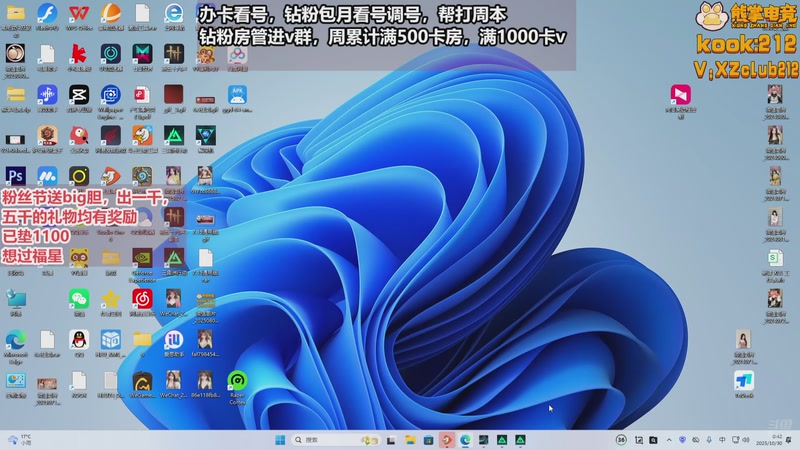The height and width of the screenshot is (450, 800).
Task: Open the QQ penguin shortcut
Action: pos(79,340)
